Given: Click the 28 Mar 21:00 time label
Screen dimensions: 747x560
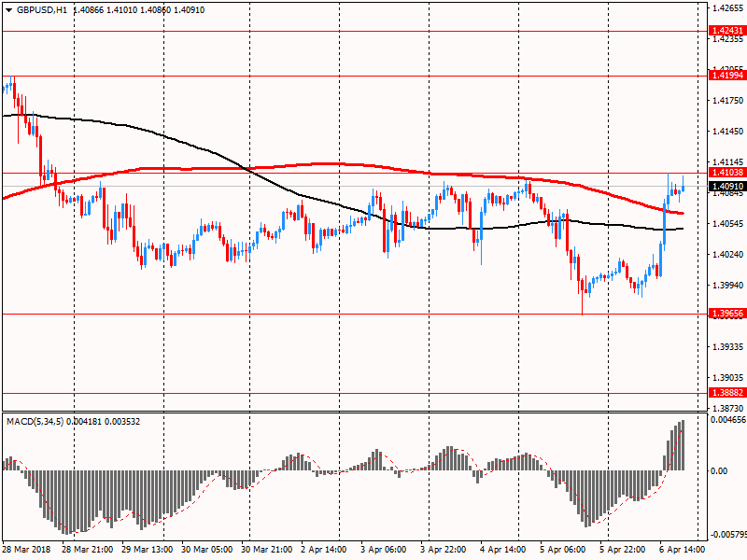Looking at the screenshot, I should pyautogui.click(x=87, y=549).
